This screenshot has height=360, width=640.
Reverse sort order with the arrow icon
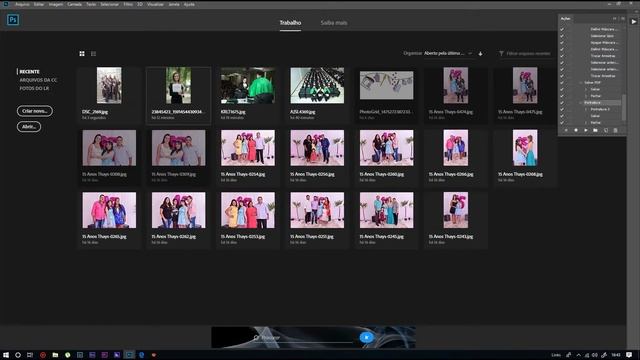click(480, 53)
